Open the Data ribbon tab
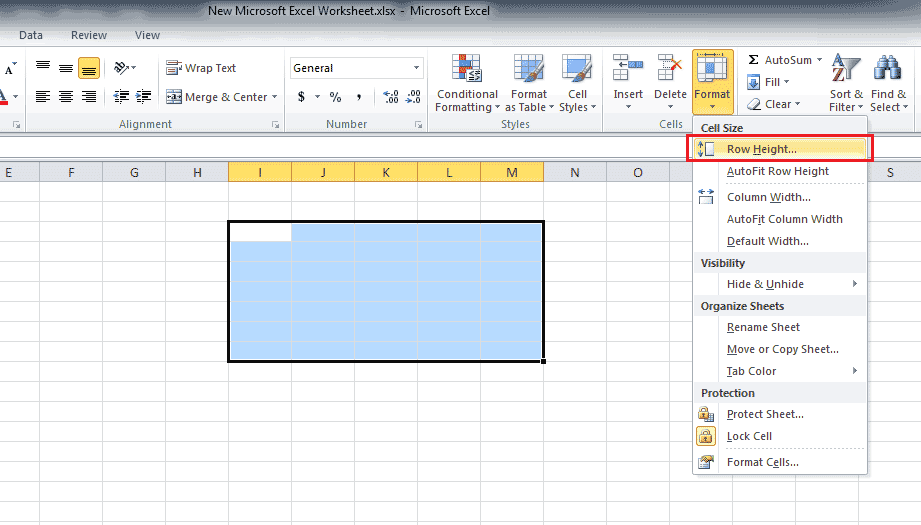This screenshot has height=525, width=921. coord(31,35)
